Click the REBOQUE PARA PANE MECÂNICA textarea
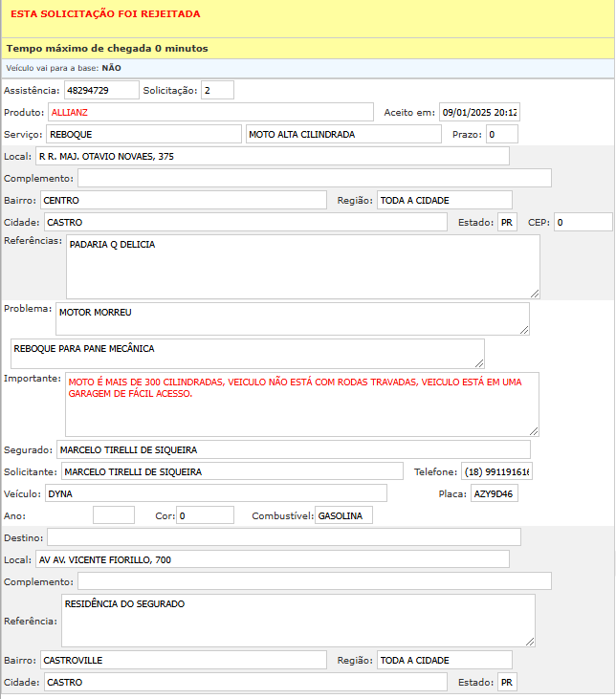 tap(247, 353)
